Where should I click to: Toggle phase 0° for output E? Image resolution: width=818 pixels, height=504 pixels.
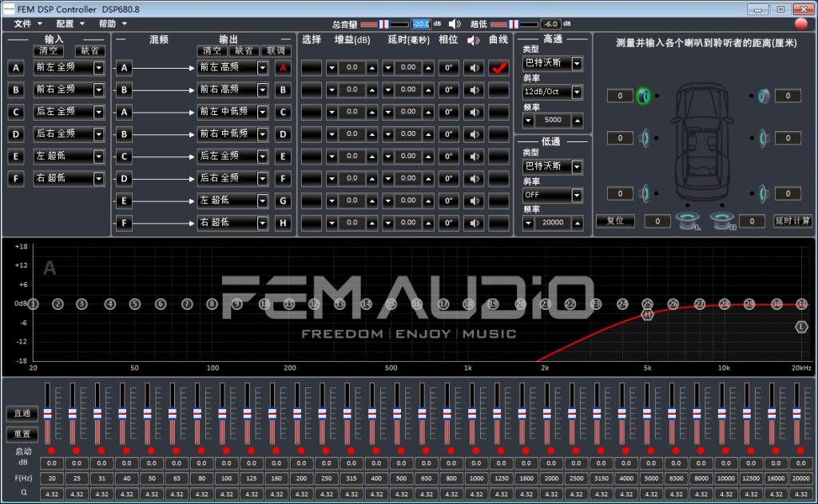(448, 157)
